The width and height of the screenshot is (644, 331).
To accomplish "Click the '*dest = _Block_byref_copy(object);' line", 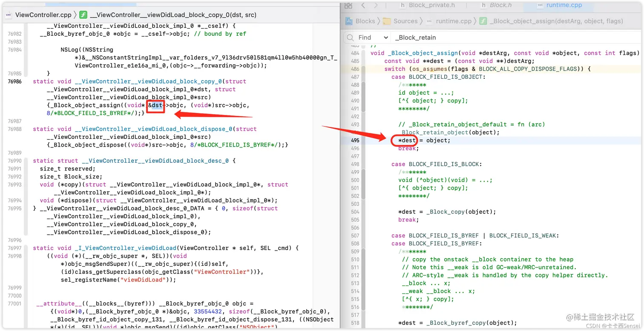I will 457,323.
